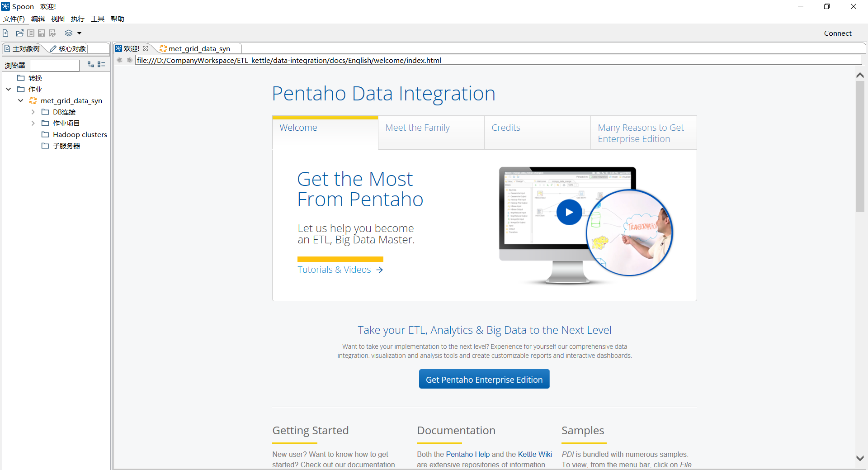Open the 视图 menu
This screenshot has width=868, height=470.
(58, 19)
